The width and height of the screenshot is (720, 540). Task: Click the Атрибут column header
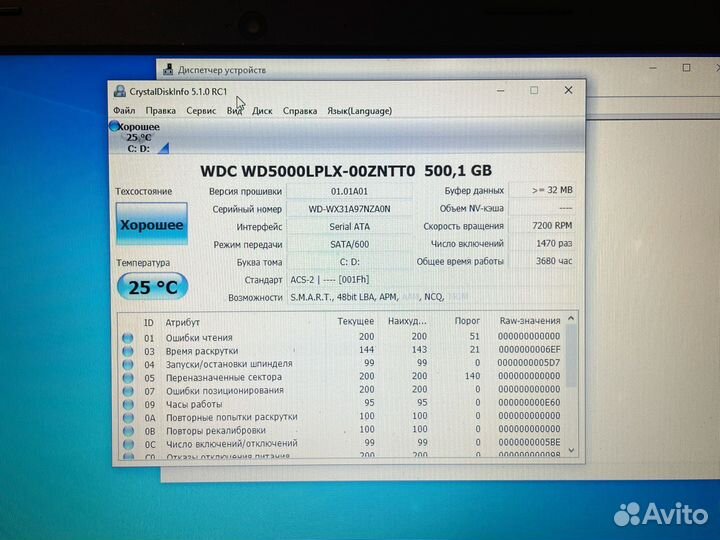[182, 322]
